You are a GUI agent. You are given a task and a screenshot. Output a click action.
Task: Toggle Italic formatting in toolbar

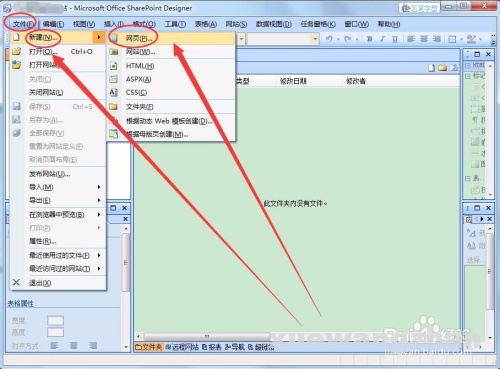click(x=382, y=39)
